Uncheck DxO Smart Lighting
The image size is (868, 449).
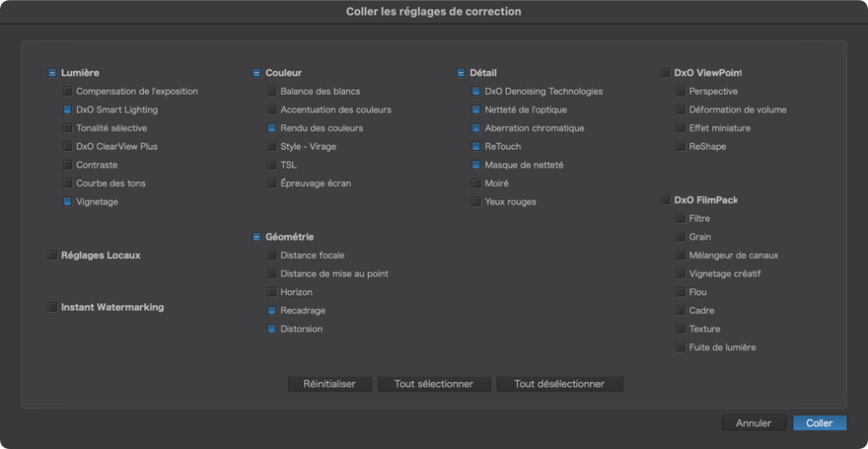[68, 109]
